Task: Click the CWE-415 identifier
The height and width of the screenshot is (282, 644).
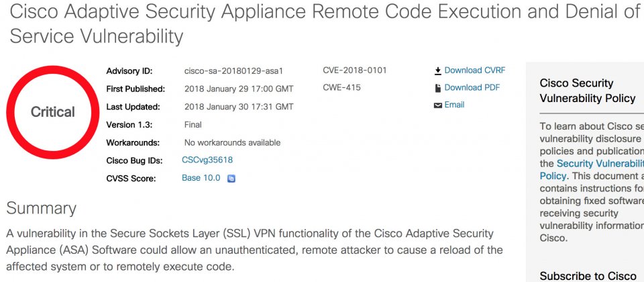Action: tap(341, 87)
